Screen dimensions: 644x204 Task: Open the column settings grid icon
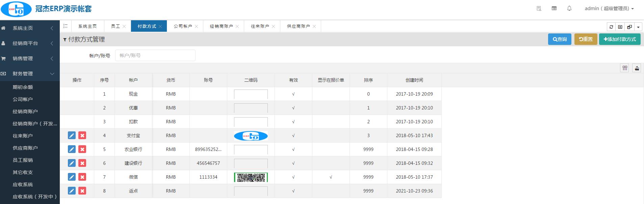[625, 68]
